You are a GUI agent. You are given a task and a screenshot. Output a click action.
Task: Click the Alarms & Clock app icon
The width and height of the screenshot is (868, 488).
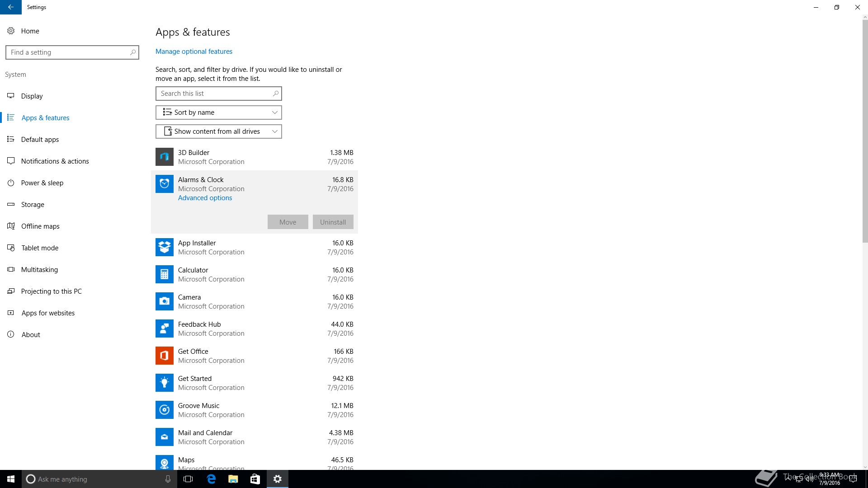point(165,184)
